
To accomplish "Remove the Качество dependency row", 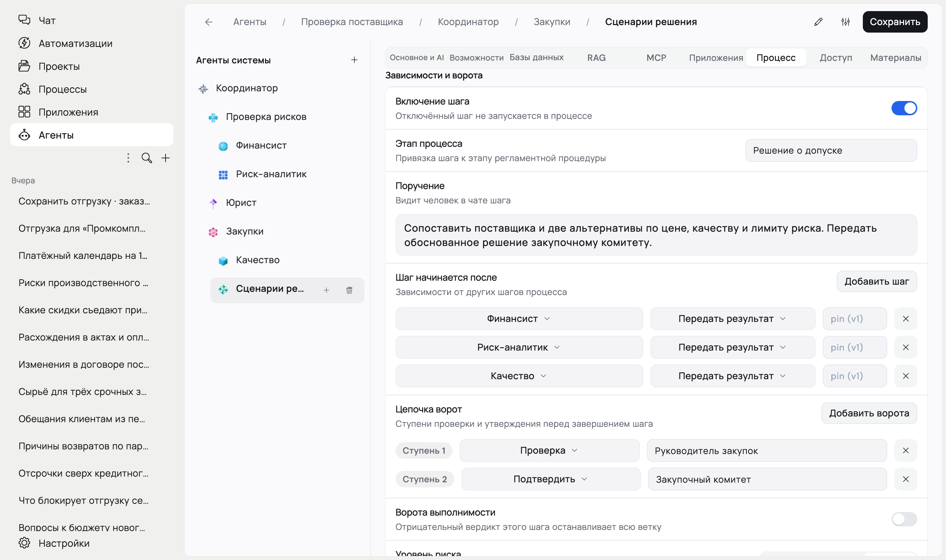I will 906,376.
